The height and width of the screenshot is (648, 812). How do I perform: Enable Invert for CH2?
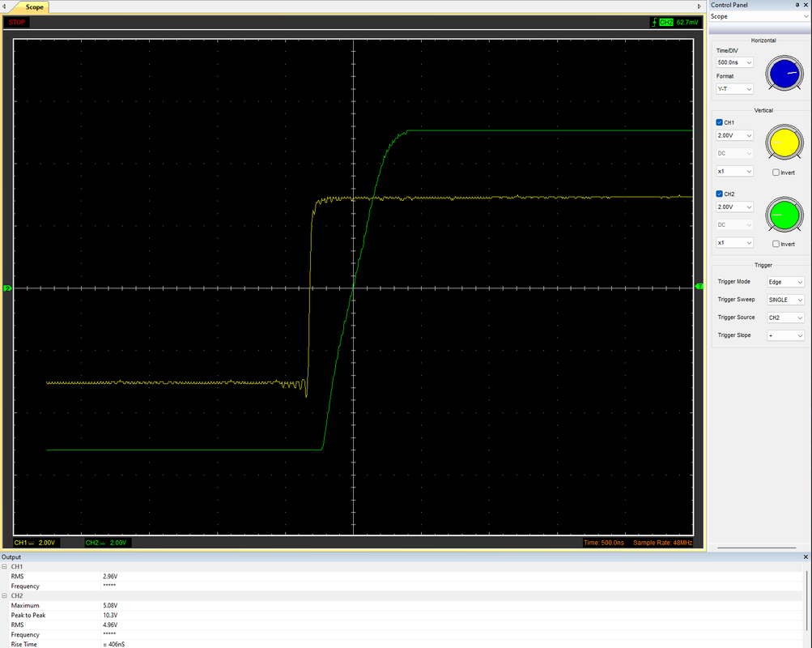pos(776,244)
